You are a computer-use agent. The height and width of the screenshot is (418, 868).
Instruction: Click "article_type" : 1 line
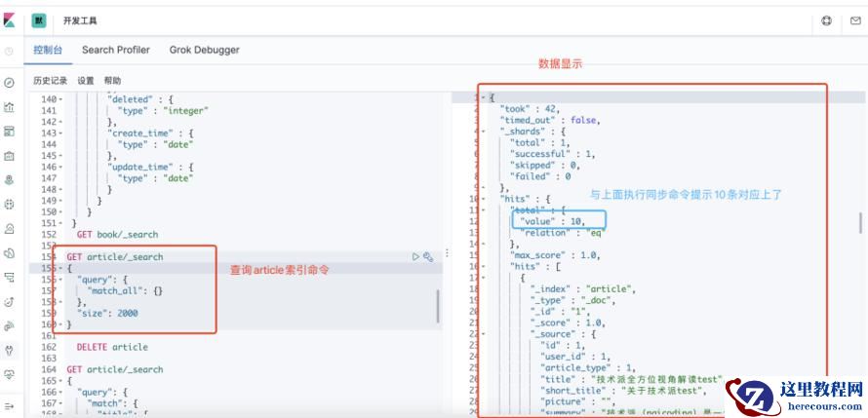point(588,368)
